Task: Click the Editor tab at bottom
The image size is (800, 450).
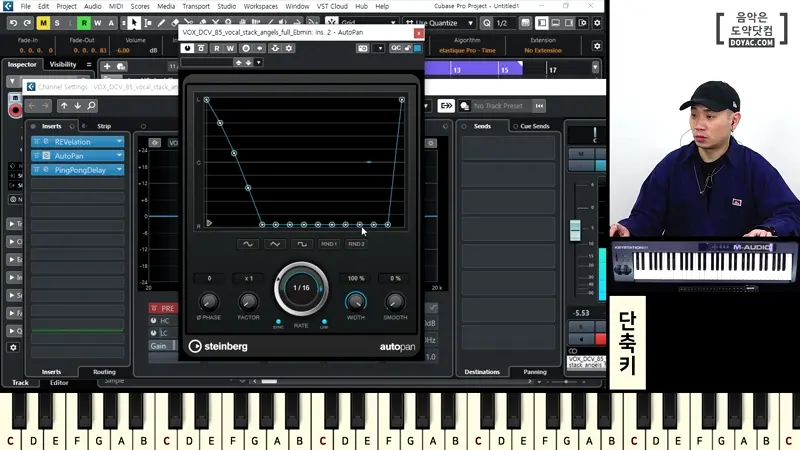Action: [59, 382]
